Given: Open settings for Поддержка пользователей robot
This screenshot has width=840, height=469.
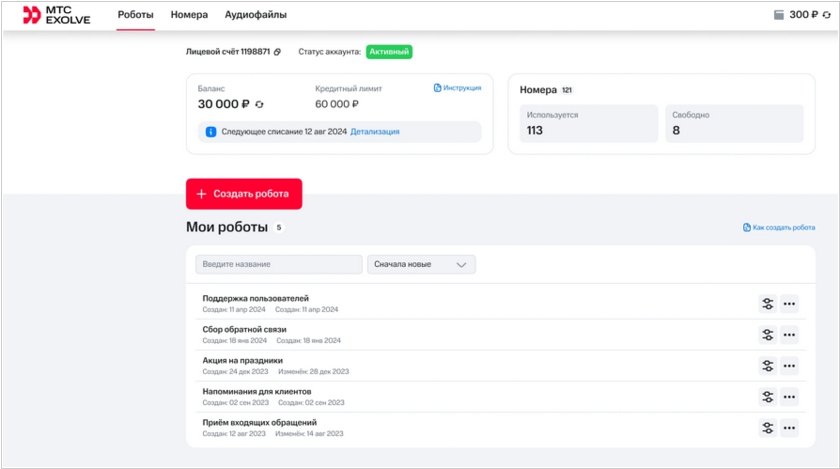Looking at the screenshot, I should click(767, 304).
